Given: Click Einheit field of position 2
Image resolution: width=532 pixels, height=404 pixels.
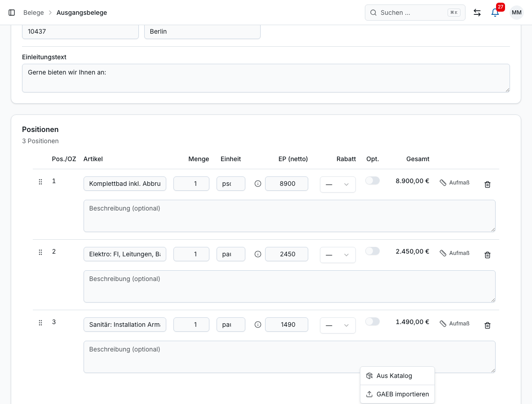Looking at the screenshot, I should (x=231, y=254).
